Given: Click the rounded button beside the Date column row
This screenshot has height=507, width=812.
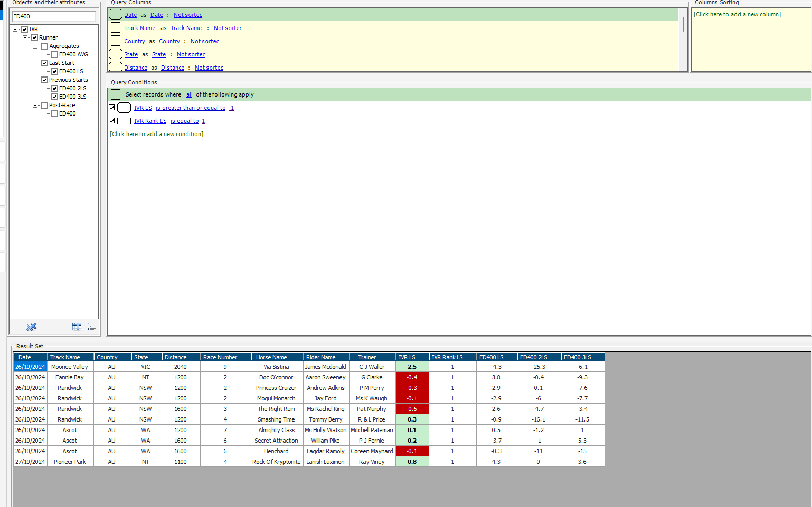Looking at the screenshot, I should point(116,14).
